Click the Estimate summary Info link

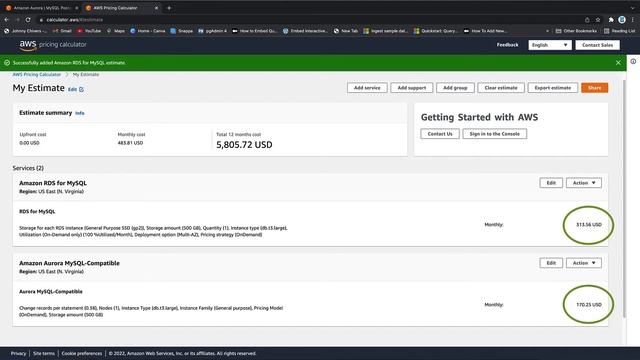click(80, 113)
